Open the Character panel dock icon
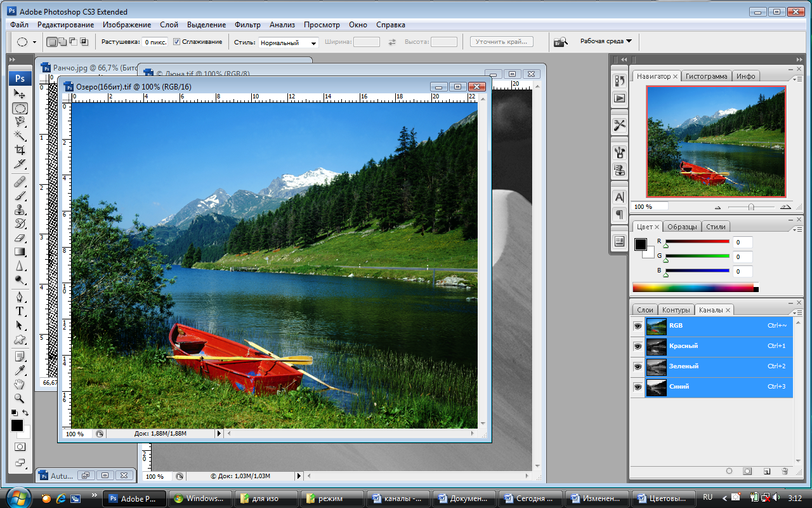The width and height of the screenshot is (812, 508). click(619, 197)
